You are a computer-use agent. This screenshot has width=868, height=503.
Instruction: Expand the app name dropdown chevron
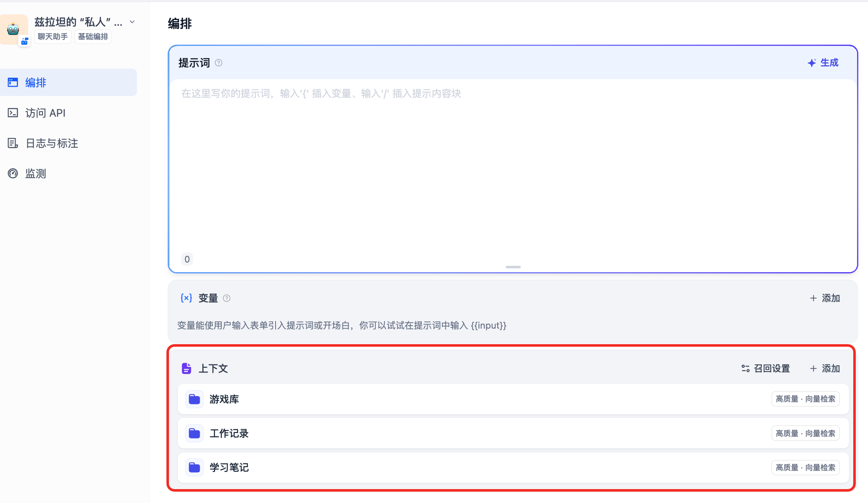tap(132, 22)
